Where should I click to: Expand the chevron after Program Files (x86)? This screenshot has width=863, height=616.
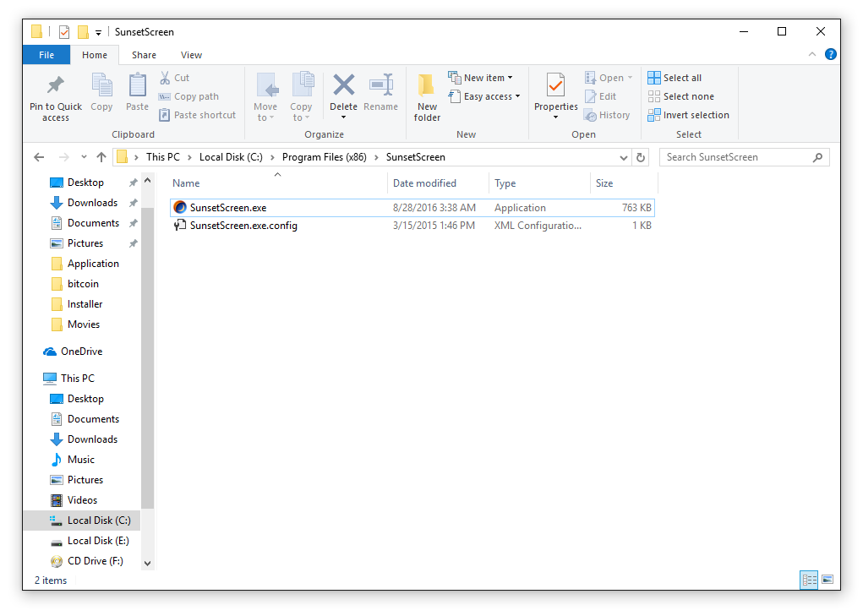[x=376, y=158]
